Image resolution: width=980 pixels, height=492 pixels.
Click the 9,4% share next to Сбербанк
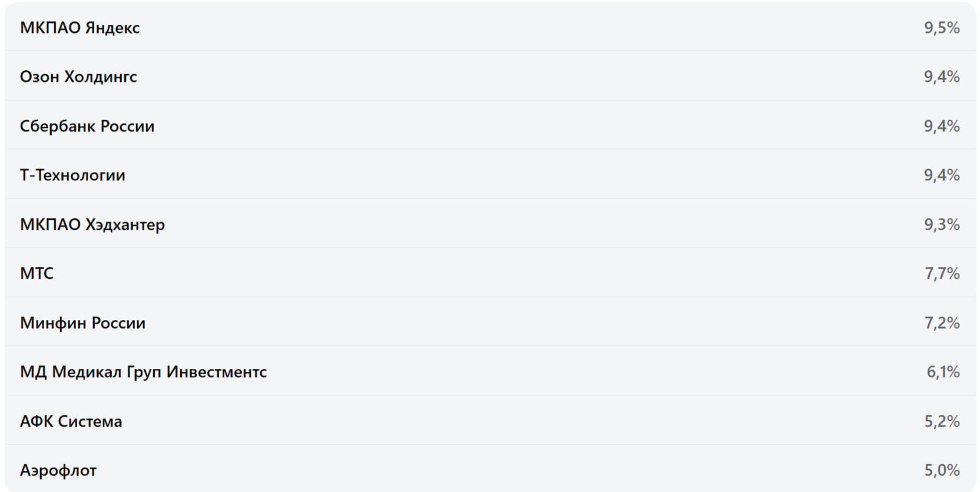coord(941,126)
